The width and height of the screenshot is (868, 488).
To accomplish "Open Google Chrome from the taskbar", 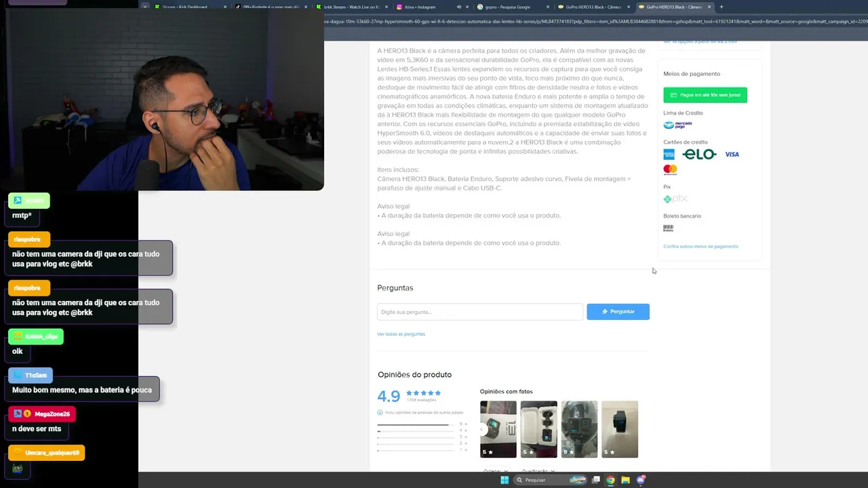I will 610,480.
